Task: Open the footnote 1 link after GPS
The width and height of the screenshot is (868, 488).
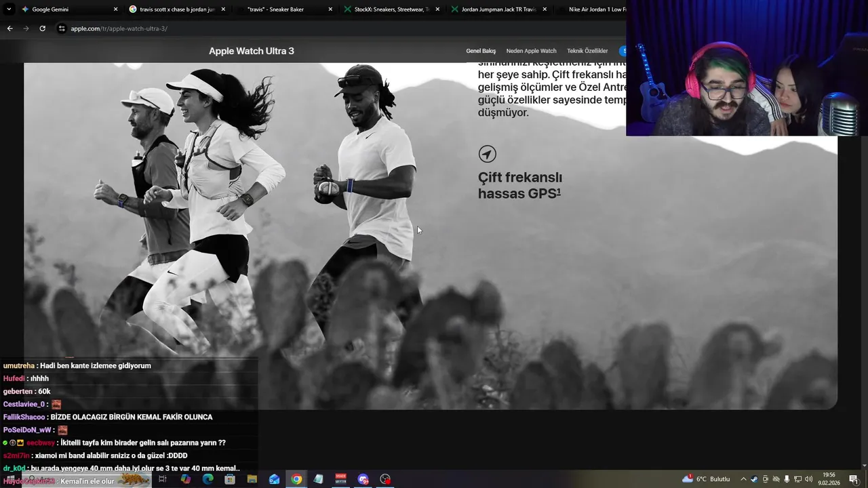Action: click(x=559, y=192)
